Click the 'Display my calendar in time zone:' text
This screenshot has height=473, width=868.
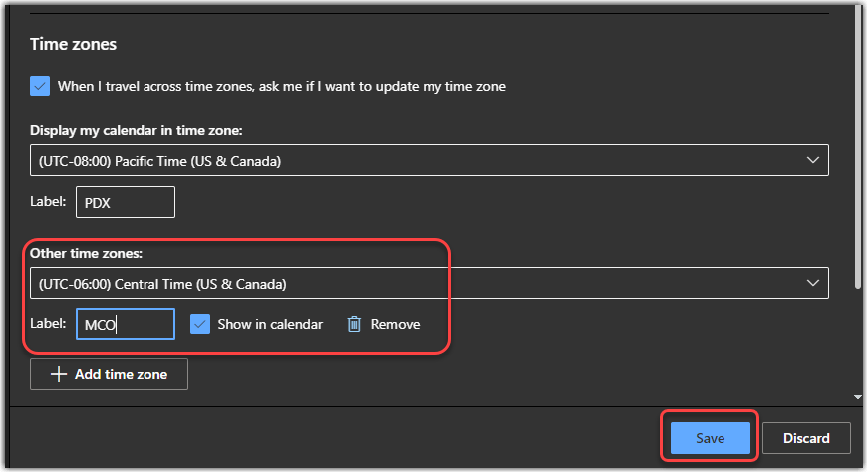coord(137,130)
